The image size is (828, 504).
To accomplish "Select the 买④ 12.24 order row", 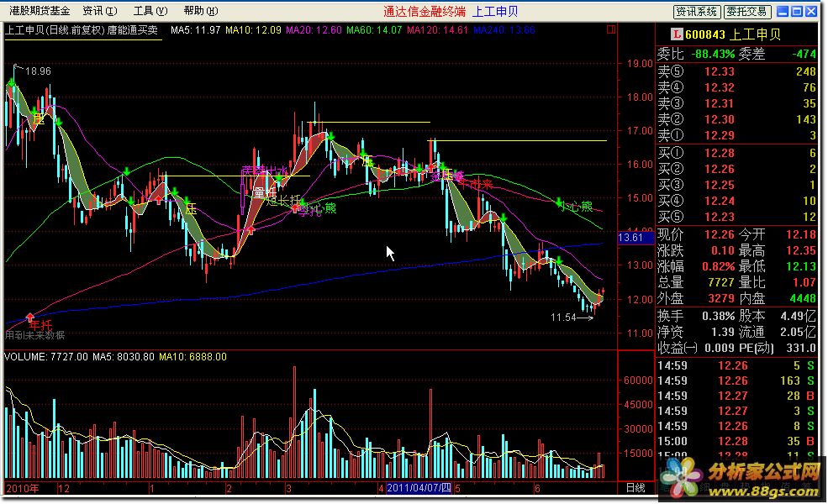I will 736,201.
